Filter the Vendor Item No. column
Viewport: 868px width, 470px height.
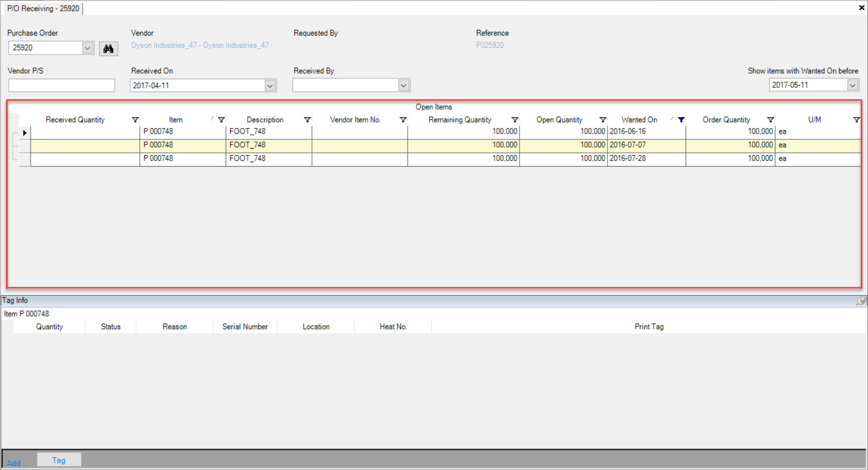click(403, 120)
